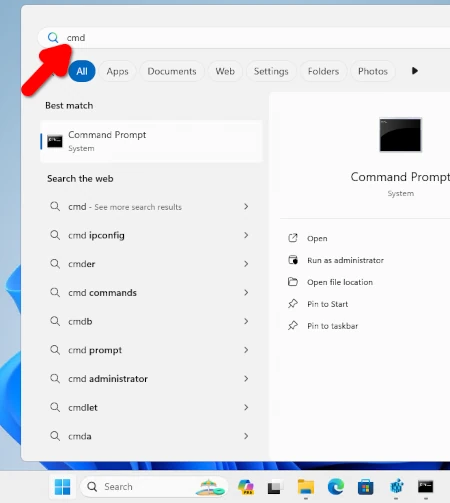Expand the 'cmd commands' chevron
This screenshot has width=450, height=503.
coord(246,293)
